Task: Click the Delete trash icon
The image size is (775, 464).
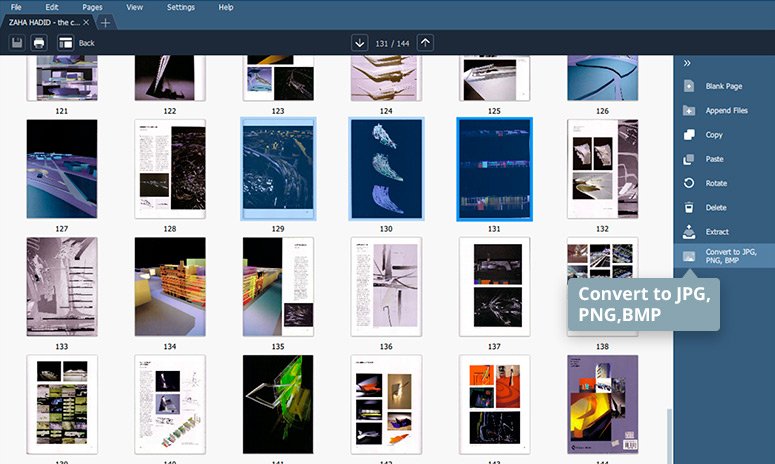Action: coord(689,207)
